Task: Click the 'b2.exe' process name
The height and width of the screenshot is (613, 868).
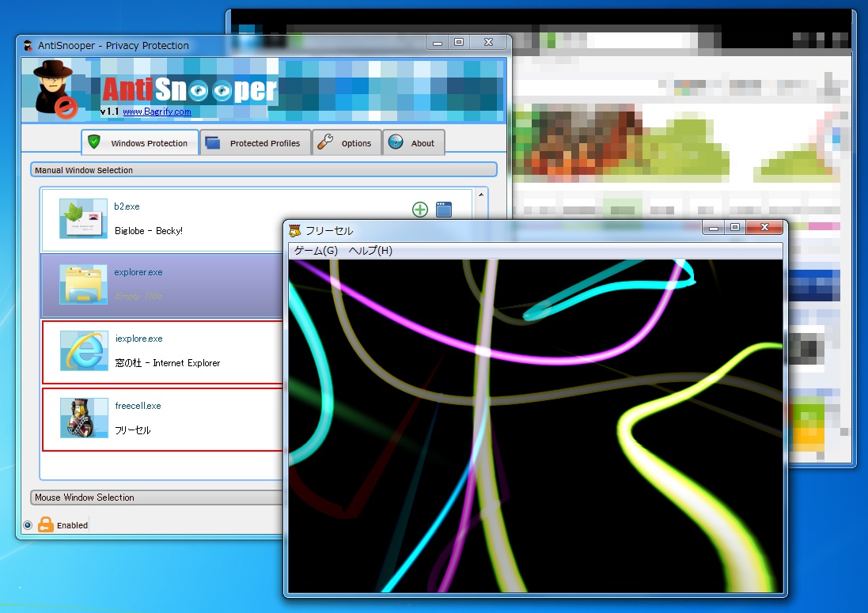Action: point(127,206)
